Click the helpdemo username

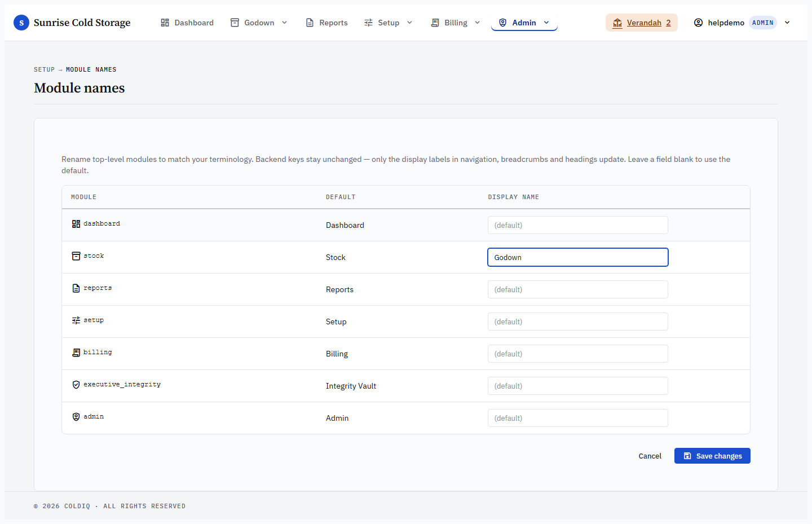click(x=726, y=23)
